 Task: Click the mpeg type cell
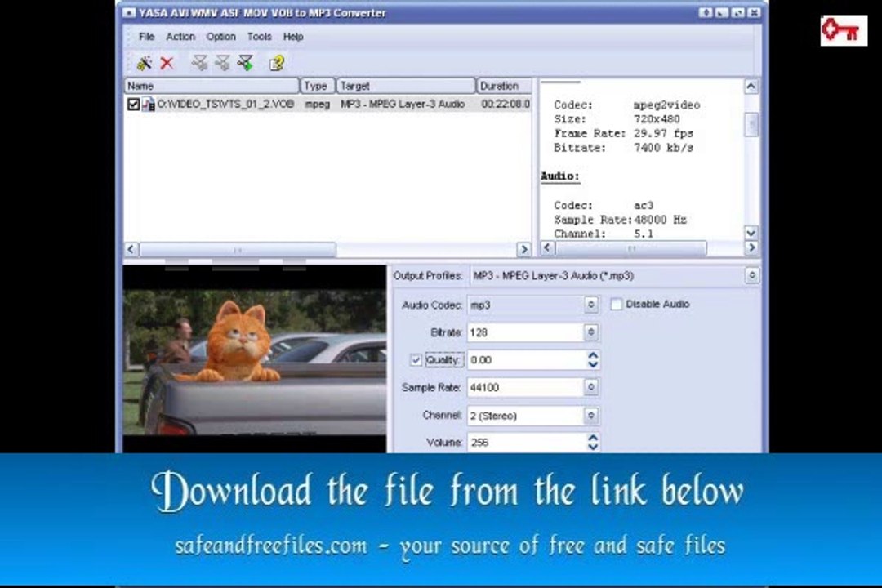coord(317,104)
